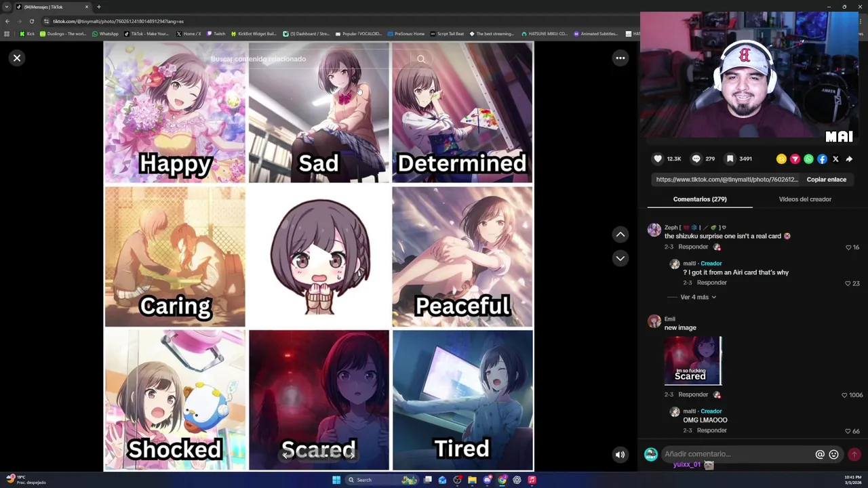The image size is (868, 488).
Task: Open the emoji picker in comment box
Action: tap(834, 454)
